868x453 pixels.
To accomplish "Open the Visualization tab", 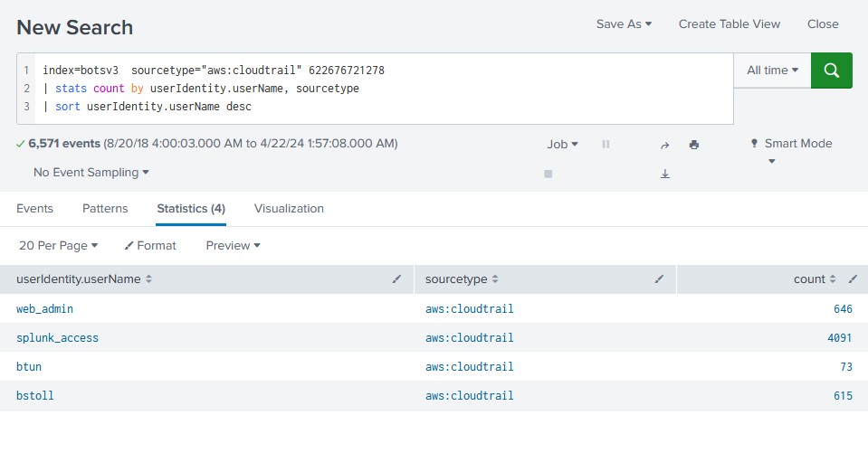I will (x=289, y=208).
